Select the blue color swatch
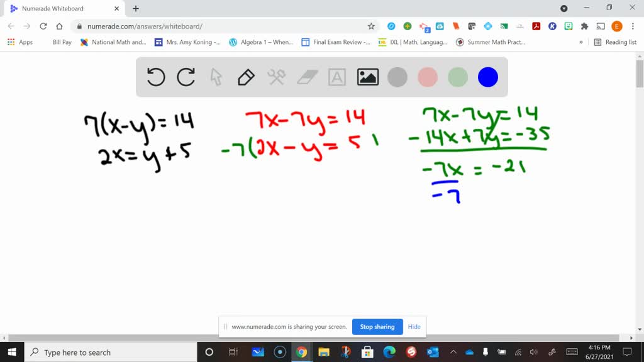Viewport: 644px width, 362px height. [487, 77]
